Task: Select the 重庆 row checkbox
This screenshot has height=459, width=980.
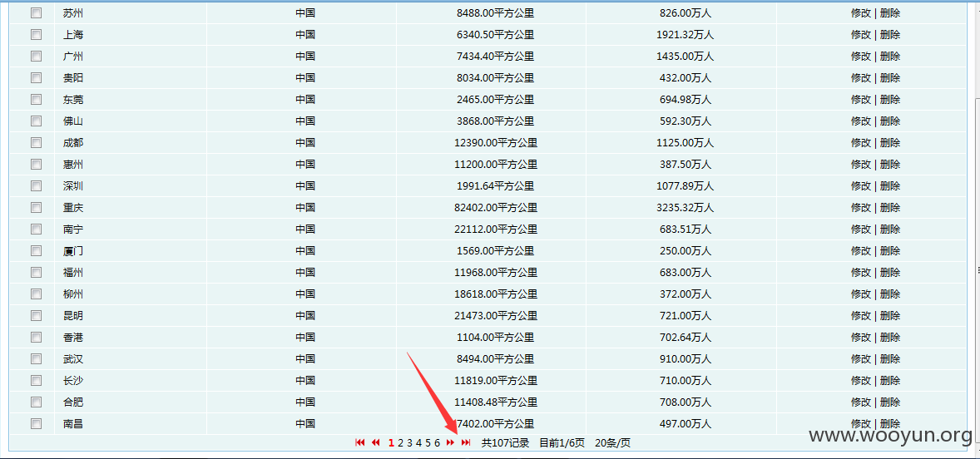Action: [x=37, y=207]
